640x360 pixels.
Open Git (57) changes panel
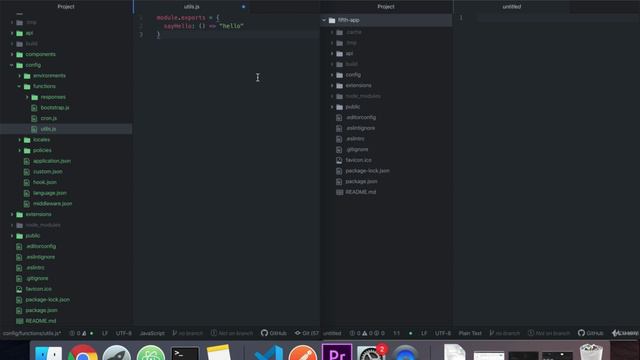coord(307,333)
